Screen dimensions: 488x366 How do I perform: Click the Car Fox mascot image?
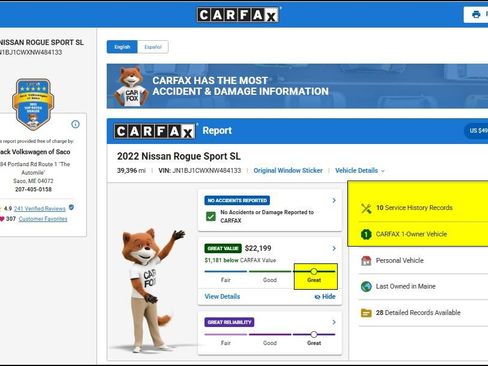coord(152,290)
